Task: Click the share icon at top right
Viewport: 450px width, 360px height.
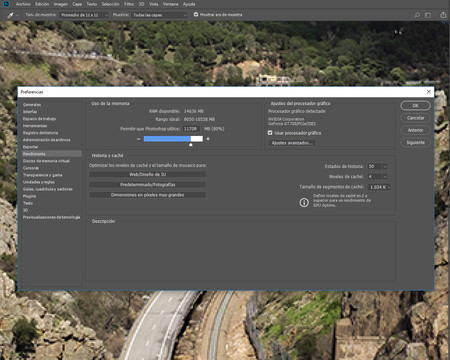Action: [x=443, y=15]
